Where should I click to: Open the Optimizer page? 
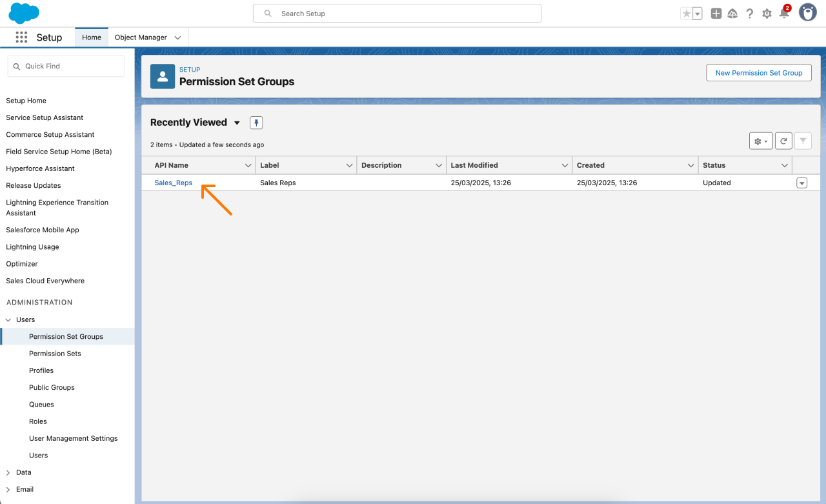click(x=22, y=264)
